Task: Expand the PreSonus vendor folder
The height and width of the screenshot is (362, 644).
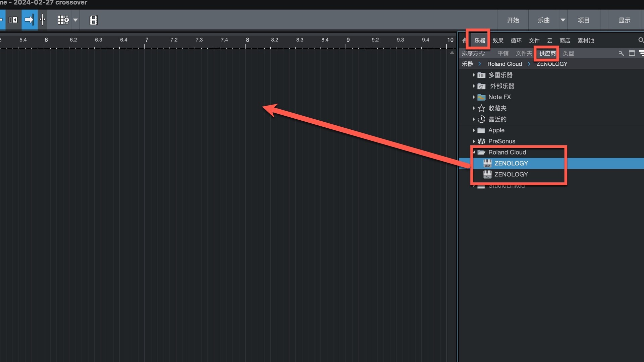Action: 474,141
